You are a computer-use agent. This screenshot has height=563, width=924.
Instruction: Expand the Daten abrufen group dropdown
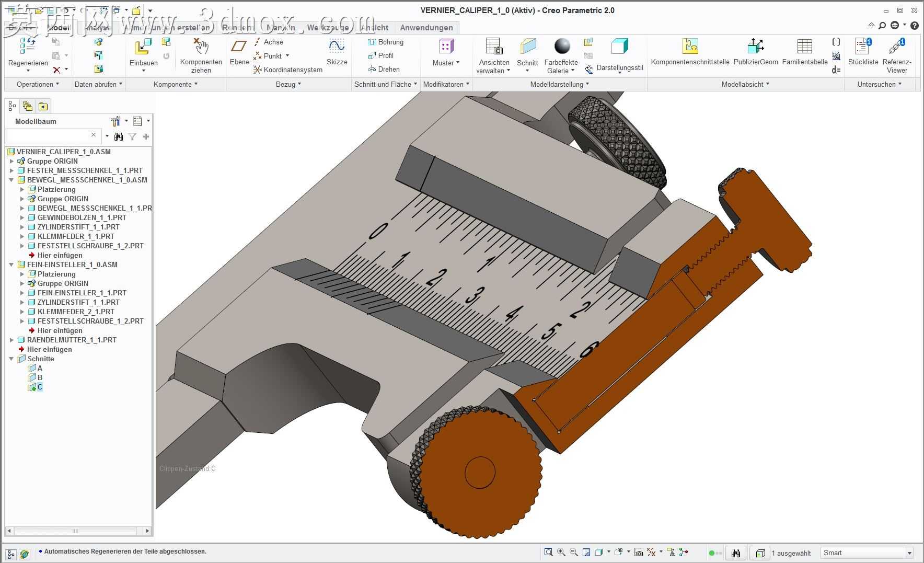(x=98, y=84)
